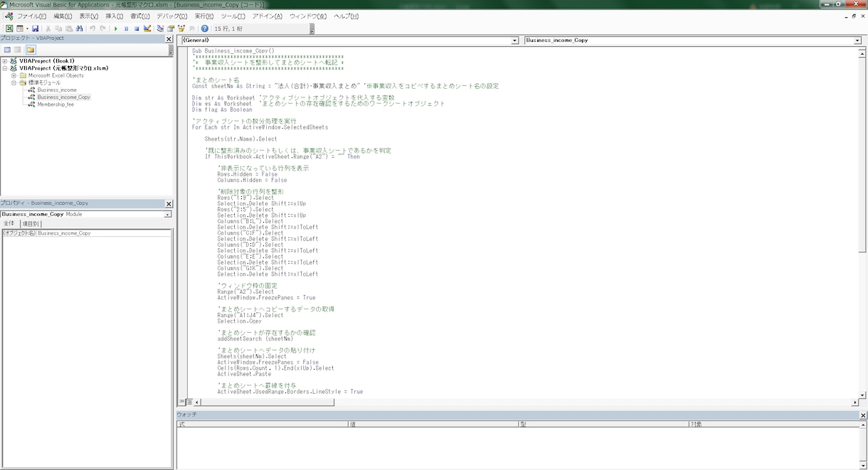The image size is (868, 470).
Task: Expand the VBAProject (Book1) node
Action: (5, 61)
